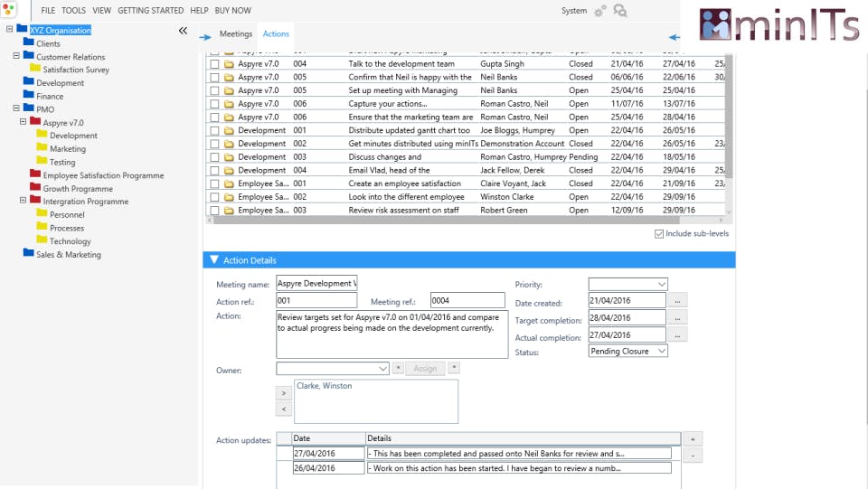This screenshot has width=868, height=489.
Task: Click the small button left of Assign
Action: pyautogui.click(x=398, y=368)
